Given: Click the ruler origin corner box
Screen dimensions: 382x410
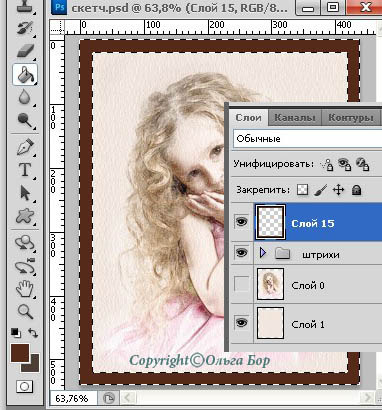Looking at the screenshot, I should pos(57,27).
